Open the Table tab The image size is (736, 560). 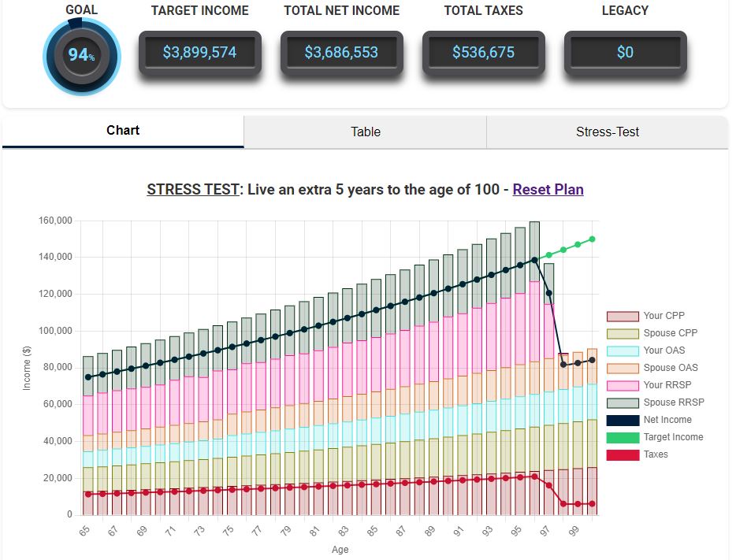pyautogui.click(x=365, y=132)
